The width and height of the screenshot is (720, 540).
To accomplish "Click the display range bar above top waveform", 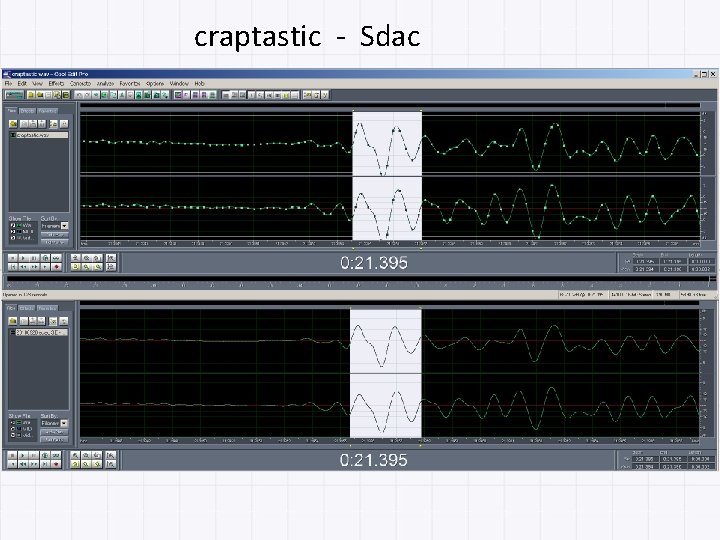I will (390, 106).
